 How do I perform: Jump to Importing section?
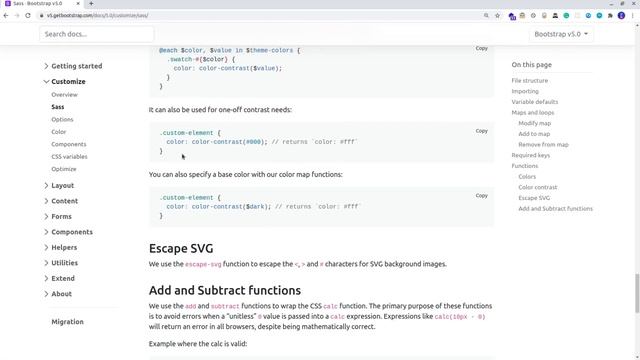[x=525, y=91]
